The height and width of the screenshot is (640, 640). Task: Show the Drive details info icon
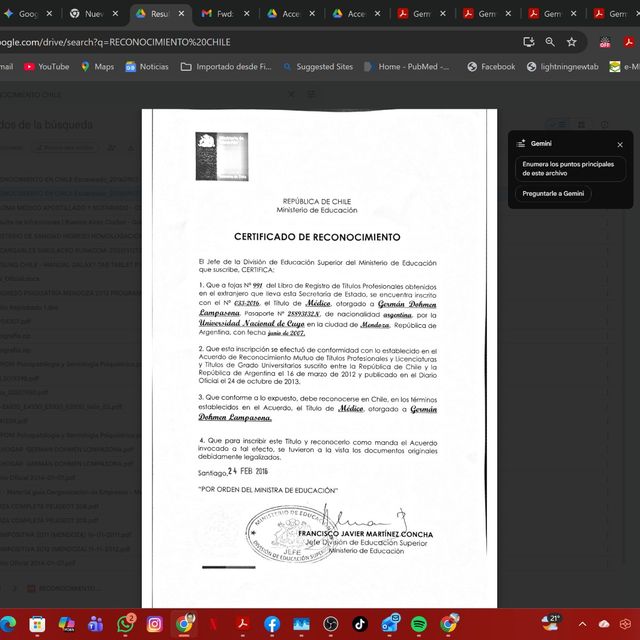coord(604,124)
